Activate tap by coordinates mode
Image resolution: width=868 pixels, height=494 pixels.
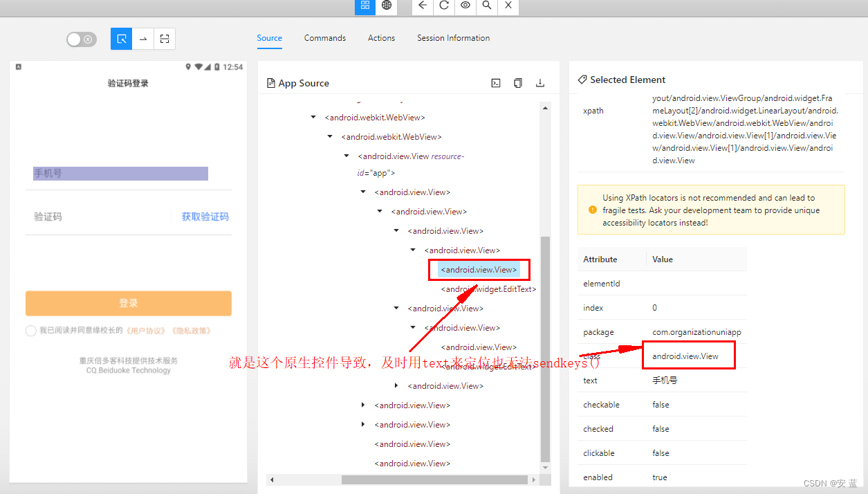pyautogui.click(x=164, y=39)
